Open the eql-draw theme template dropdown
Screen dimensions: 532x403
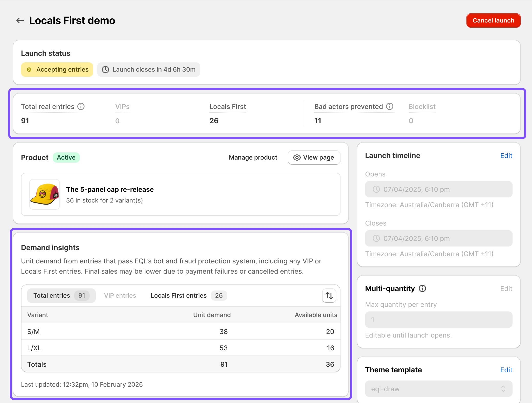tap(439, 389)
